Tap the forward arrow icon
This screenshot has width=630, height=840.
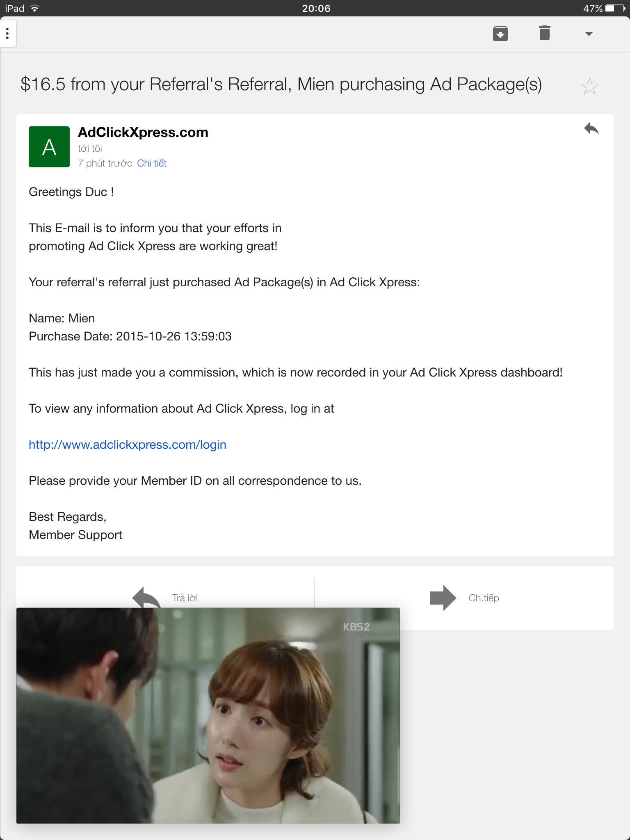tap(443, 598)
